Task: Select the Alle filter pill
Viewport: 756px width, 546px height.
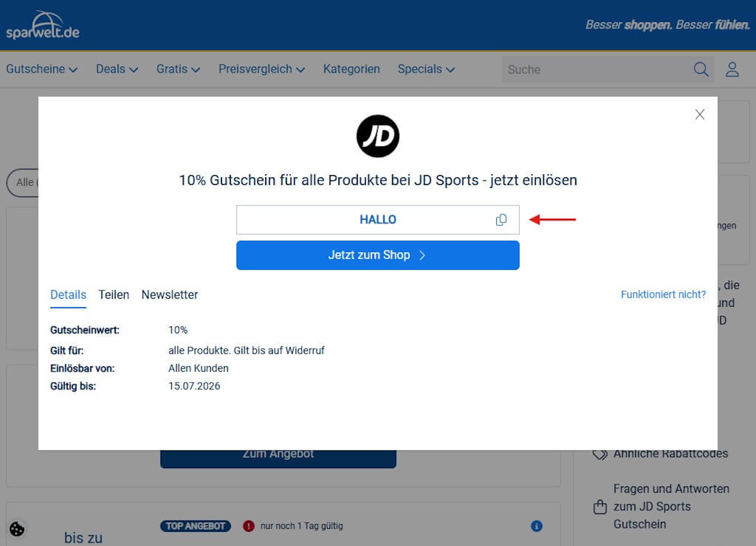Action: point(22,182)
